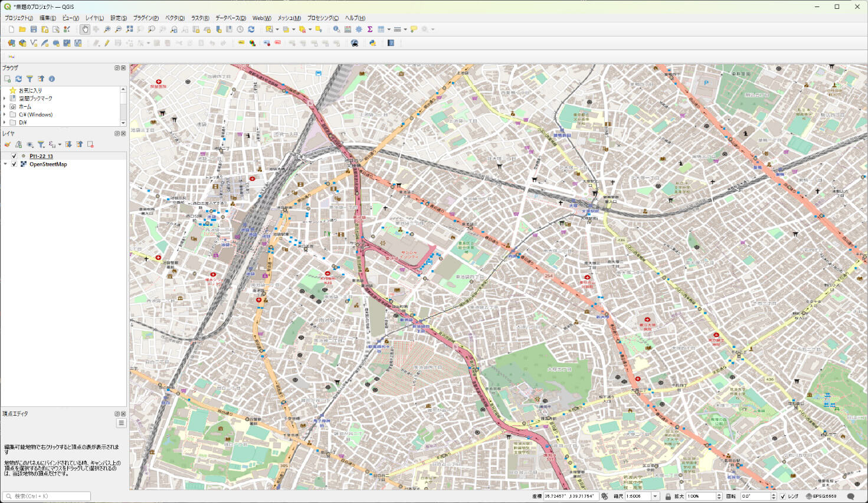This screenshot has height=503, width=868.
Task: Click the Zoom Out magnifier tool
Action: 119,29
